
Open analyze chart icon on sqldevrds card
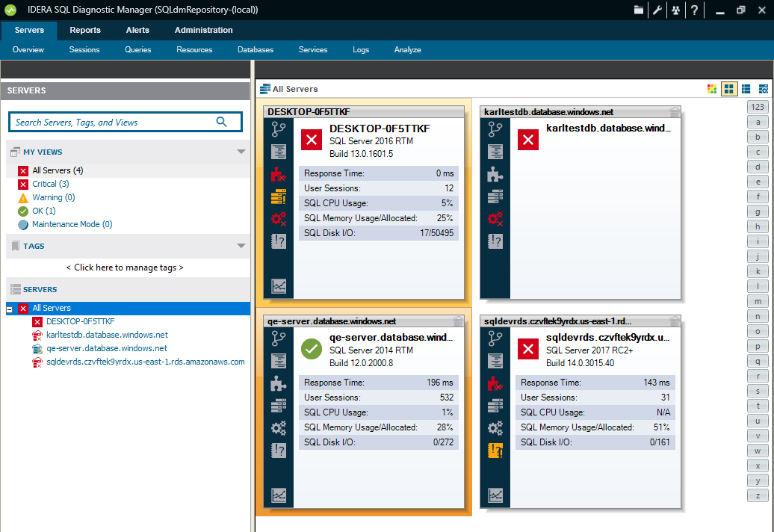[495, 495]
